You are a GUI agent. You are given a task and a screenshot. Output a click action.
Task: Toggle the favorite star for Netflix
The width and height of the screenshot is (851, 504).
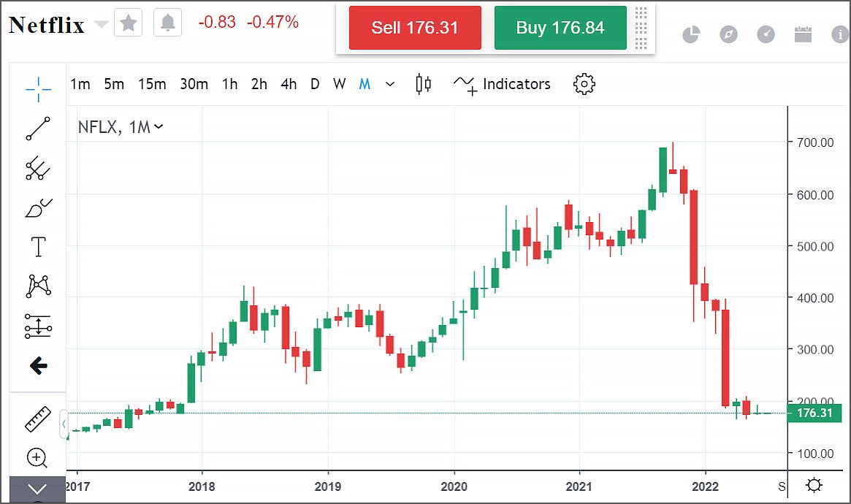click(x=129, y=23)
